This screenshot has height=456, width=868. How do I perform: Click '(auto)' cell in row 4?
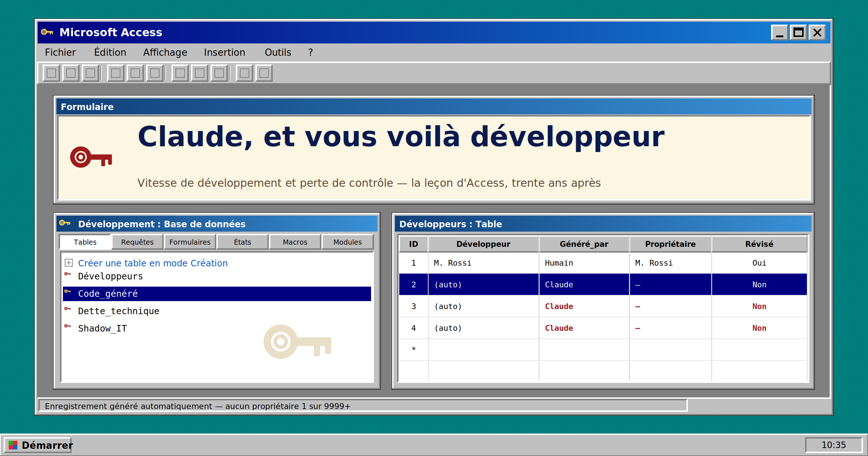click(x=484, y=328)
